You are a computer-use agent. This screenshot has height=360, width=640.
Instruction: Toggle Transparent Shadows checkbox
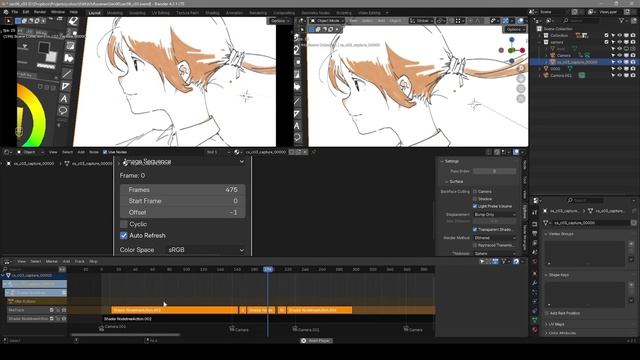[x=475, y=229]
